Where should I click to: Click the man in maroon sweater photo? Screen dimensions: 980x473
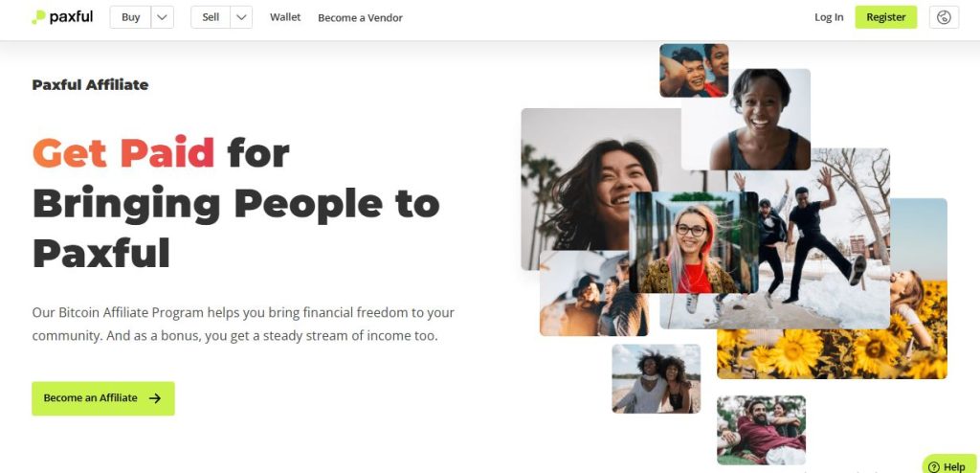761,430
